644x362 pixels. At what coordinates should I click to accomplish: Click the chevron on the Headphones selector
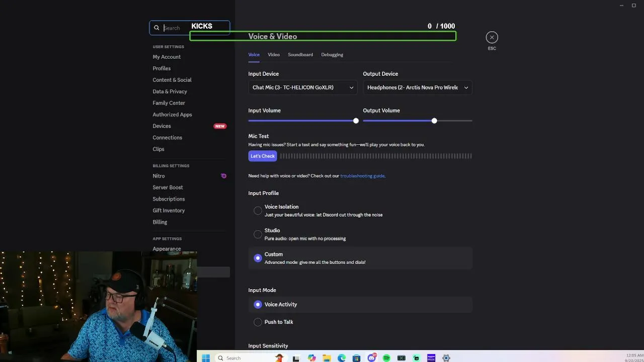(x=466, y=87)
